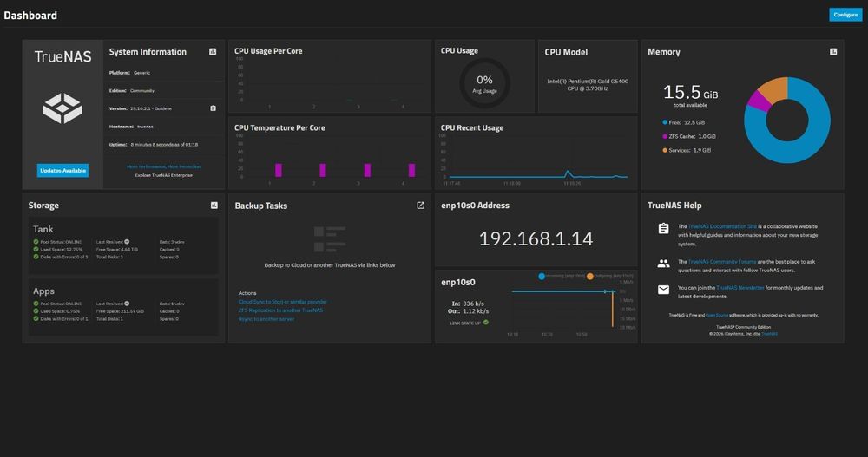Click Tank Used Space green check icon
The width and height of the screenshot is (868, 457).
tap(36, 250)
